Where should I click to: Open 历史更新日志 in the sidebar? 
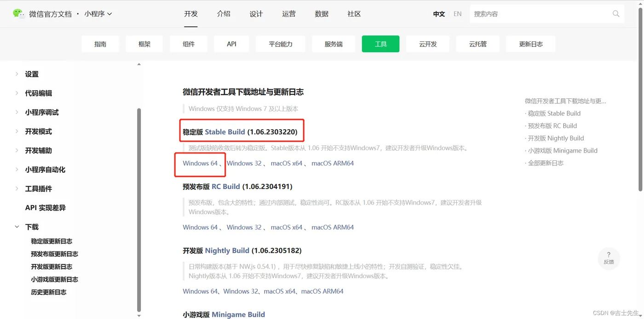(x=48, y=292)
